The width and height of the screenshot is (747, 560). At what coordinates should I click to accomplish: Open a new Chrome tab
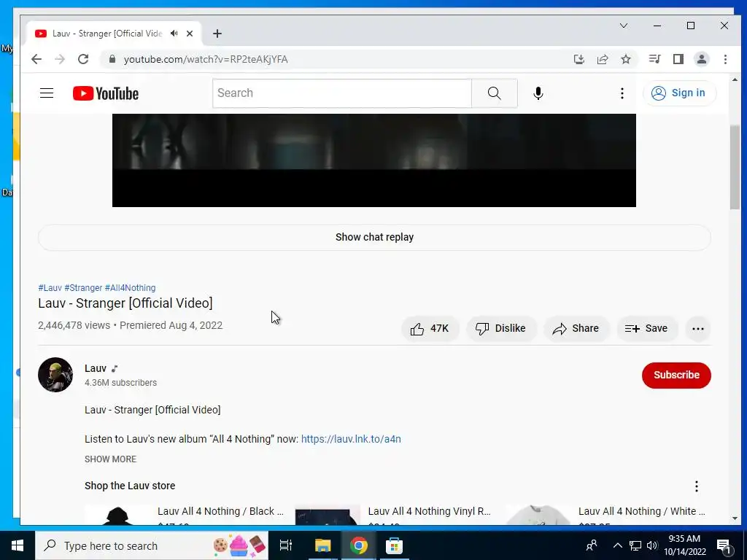(x=217, y=34)
